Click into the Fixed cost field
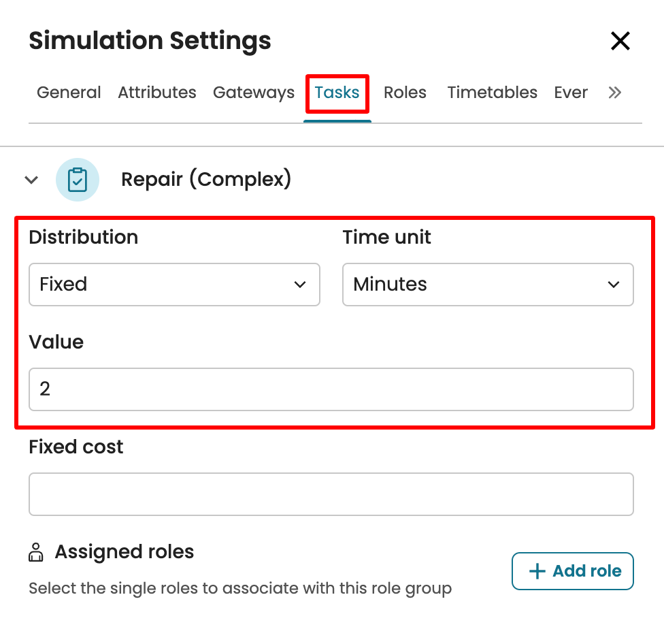664x644 pixels. (331, 494)
